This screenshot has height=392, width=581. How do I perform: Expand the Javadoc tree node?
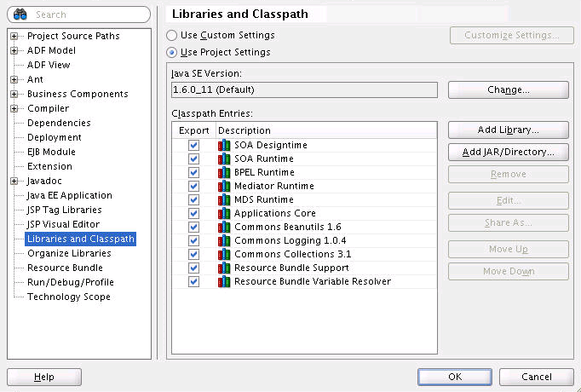click(x=14, y=181)
